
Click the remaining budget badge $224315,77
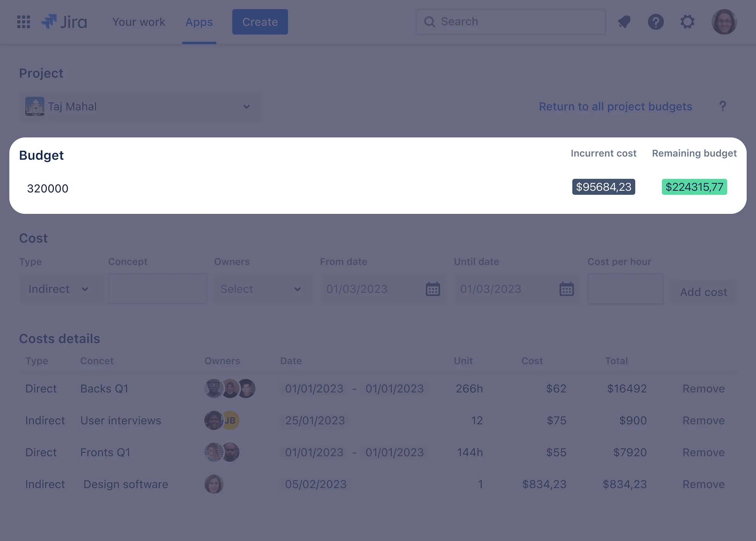(x=694, y=187)
